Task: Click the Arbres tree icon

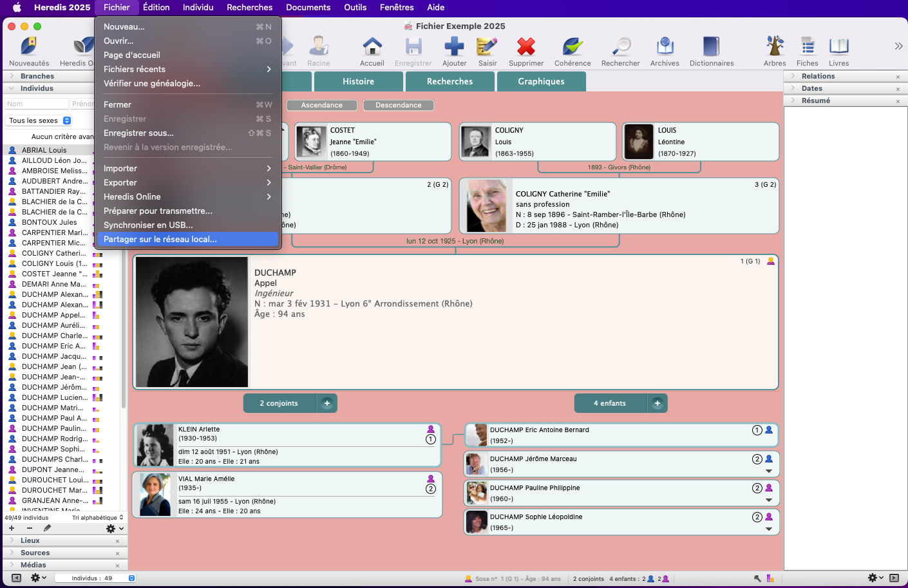Action: [x=774, y=47]
